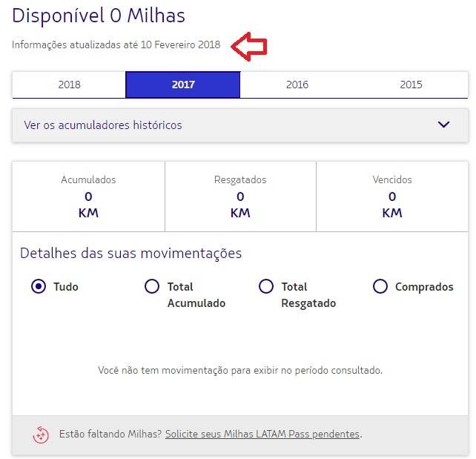Click the Vencidos 0 KM summary box
The image size is (476, 459).
click(x=392, y=197)
